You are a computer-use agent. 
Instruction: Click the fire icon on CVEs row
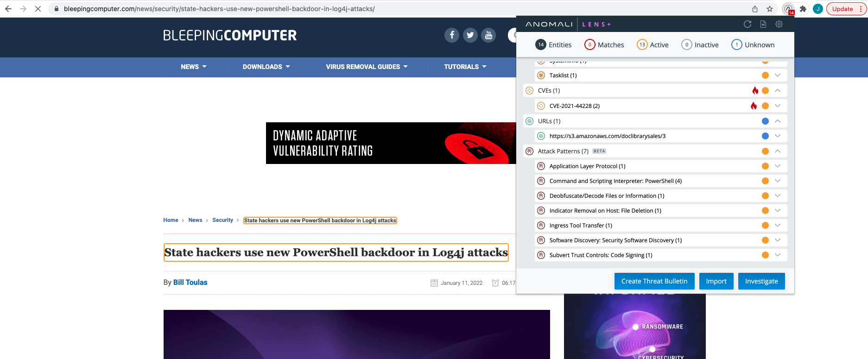755,90
